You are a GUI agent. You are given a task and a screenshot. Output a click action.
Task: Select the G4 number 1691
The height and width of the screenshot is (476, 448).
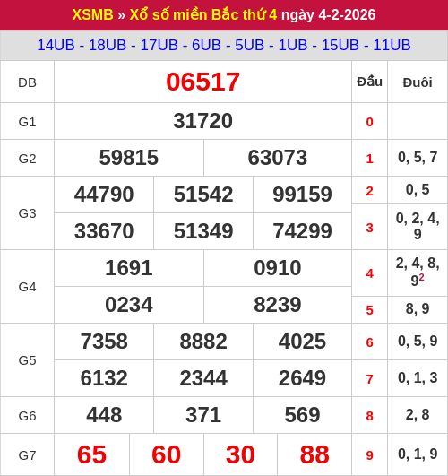click(129, 268)
